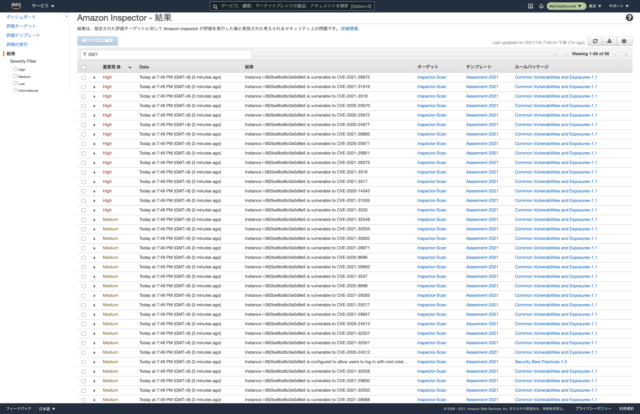The height and width of the screenshot is (414, 640).
Task: Open ダッシュボード in the sidebar
Action: pos(21,17)
